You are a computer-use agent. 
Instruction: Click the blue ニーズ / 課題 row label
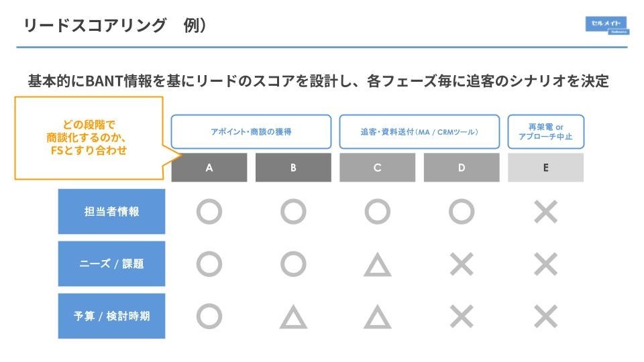point(111,263)
